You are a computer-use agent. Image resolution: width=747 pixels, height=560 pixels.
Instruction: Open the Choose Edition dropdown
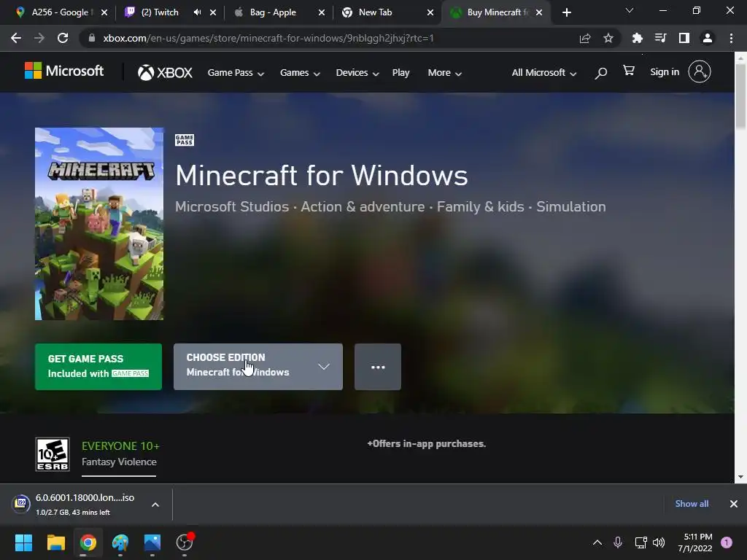(x=258, y=367)
